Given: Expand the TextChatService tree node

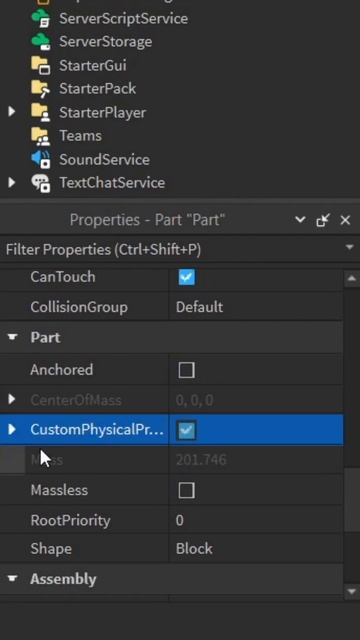Looking at the screenshot, I should pos(11,182).
